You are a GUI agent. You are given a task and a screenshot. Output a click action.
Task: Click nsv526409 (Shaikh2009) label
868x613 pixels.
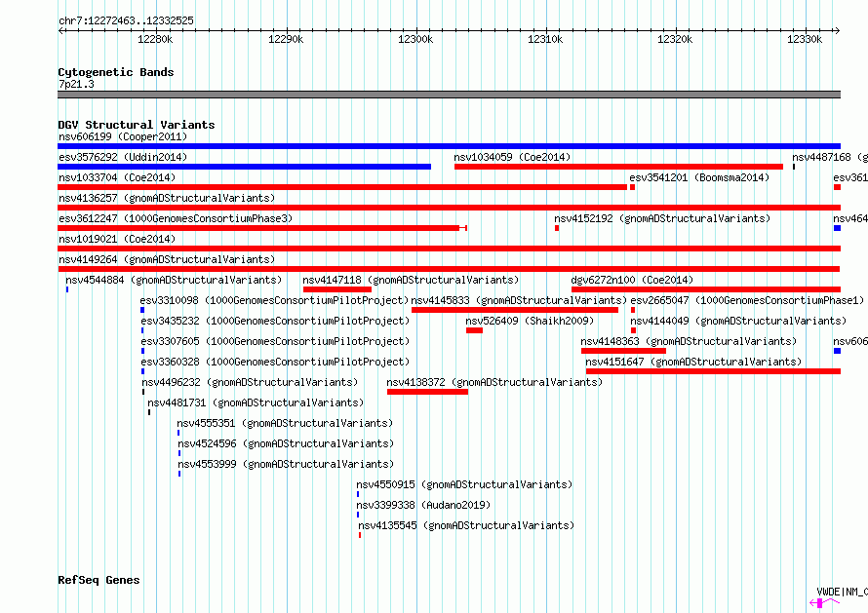coord(530,321)
